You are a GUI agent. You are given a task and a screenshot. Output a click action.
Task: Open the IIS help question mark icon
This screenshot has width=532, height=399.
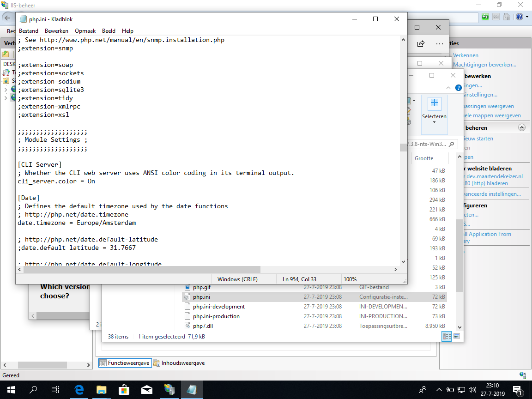pyautogui.click(x=519, y=17)
